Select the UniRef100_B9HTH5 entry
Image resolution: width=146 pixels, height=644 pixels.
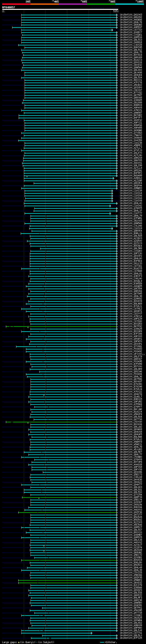[131, 47]
